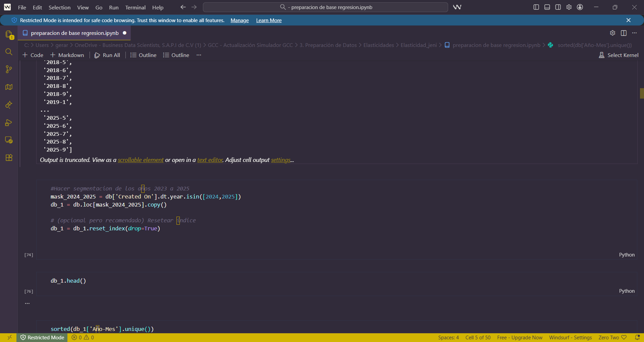Open the Extensions view in the sidebar
644x342 pixels.
[9, 158]
